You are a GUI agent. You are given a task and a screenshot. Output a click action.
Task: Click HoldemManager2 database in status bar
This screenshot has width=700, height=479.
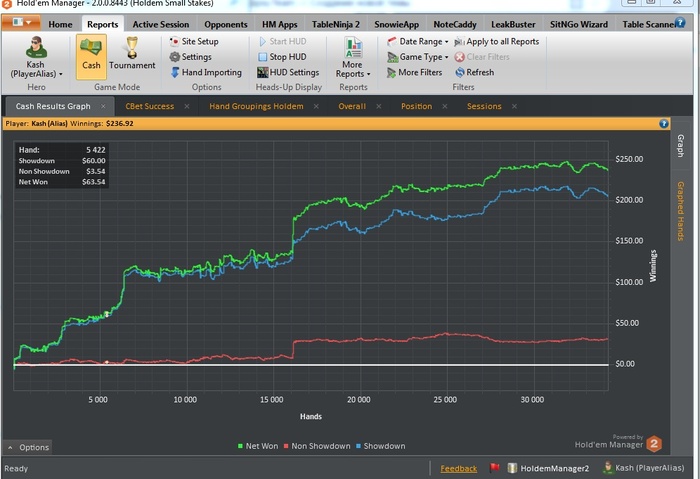pos(548,468)
